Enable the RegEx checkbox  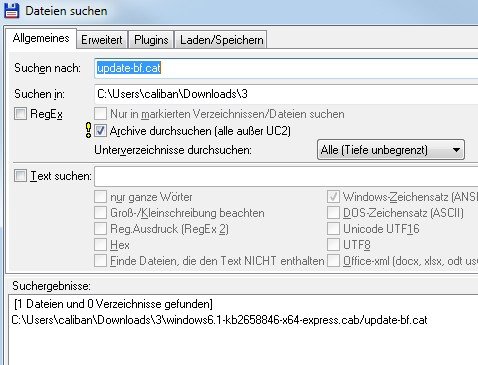pos(20,114)
